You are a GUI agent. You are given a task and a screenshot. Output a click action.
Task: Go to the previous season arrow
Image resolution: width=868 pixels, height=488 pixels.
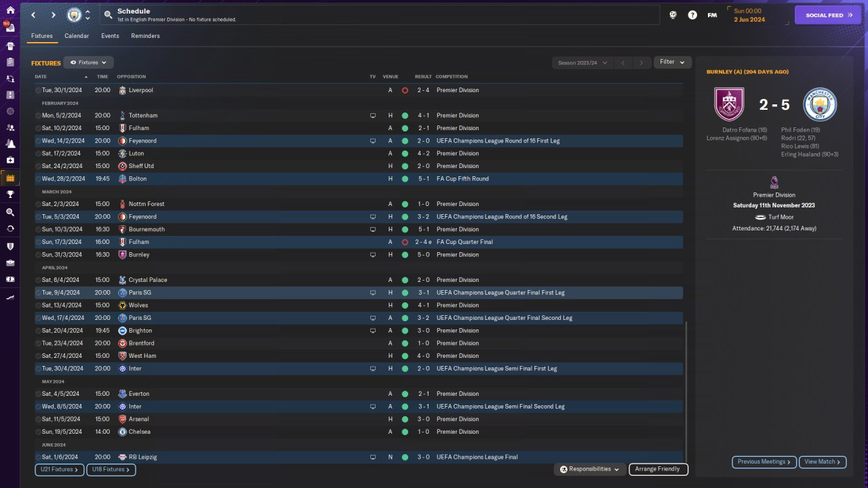click(x=623, y=63)
